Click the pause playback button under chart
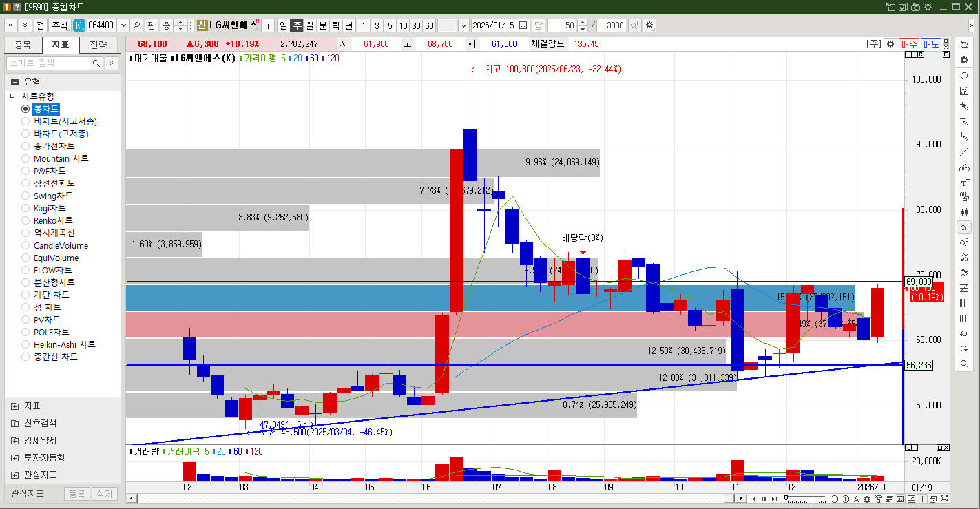This screenshot has height=509, width=980. point(763,499)
